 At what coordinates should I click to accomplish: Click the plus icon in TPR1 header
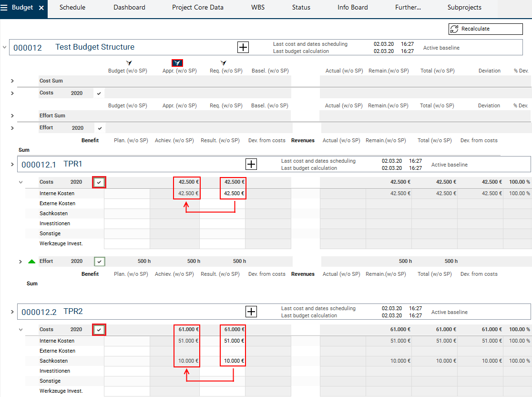pyautogui.click(x=251, y=165)
